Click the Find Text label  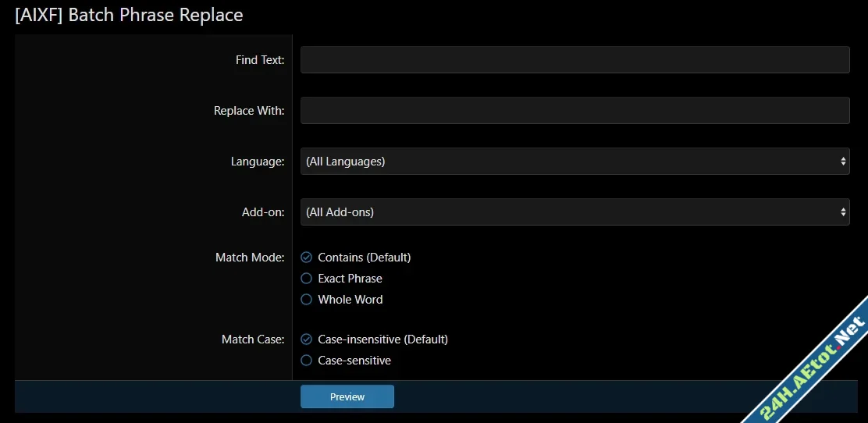pyautogui.click(x=260, y=60)
